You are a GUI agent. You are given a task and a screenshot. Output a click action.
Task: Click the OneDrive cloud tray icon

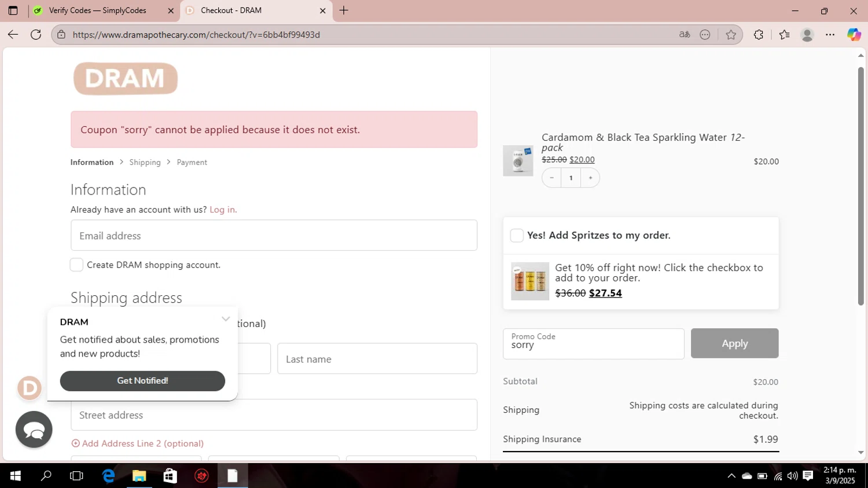(747, 476)
